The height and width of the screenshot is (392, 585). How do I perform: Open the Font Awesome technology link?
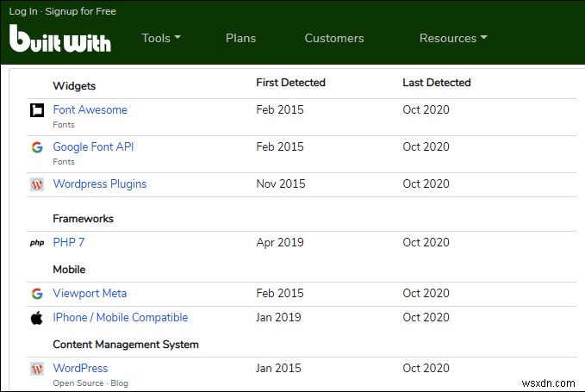pos(90,109)
